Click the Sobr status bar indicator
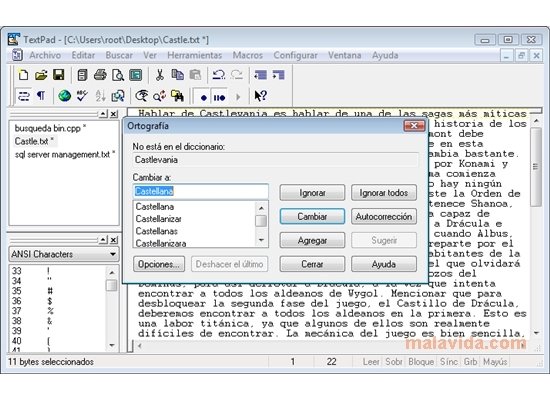Image resolution: width=550 pixels, height=400 pixels. click(394, 361)
